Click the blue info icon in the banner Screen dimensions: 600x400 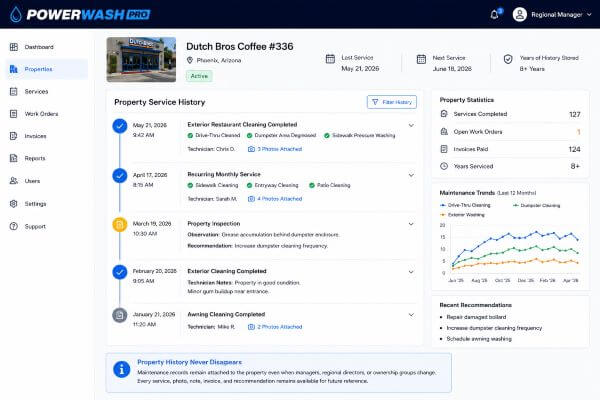(x=122, y=369)
